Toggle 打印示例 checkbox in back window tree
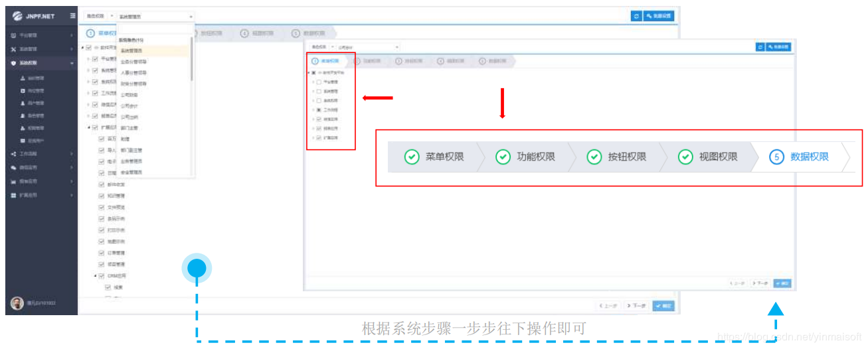The width and height of the screenshot is (868, 349). click(102, 230)
